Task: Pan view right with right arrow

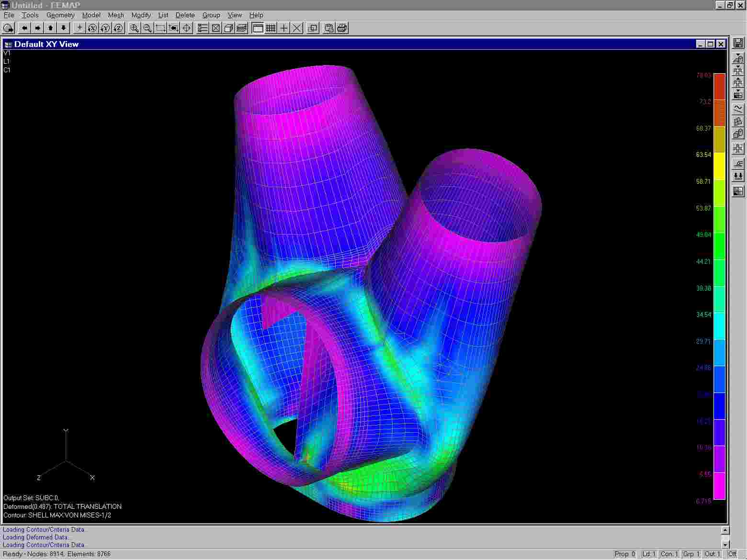Action: [x=37, y=28]
